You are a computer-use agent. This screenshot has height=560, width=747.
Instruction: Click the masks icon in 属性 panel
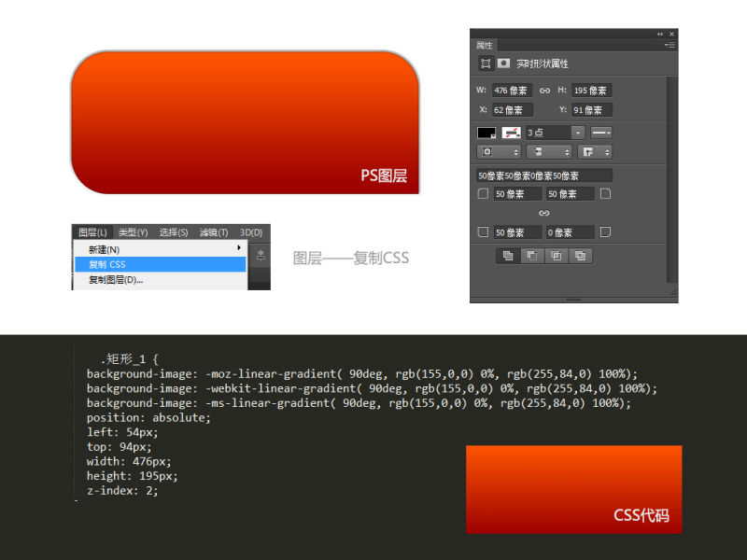pyautogui.click(x=503, y=63)
